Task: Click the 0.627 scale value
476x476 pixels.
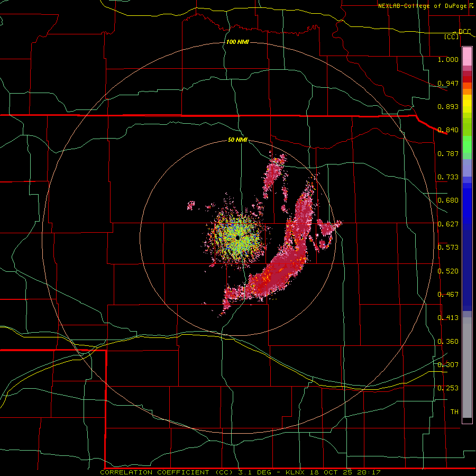Action: pyautogui.click(x=448, y=224)
